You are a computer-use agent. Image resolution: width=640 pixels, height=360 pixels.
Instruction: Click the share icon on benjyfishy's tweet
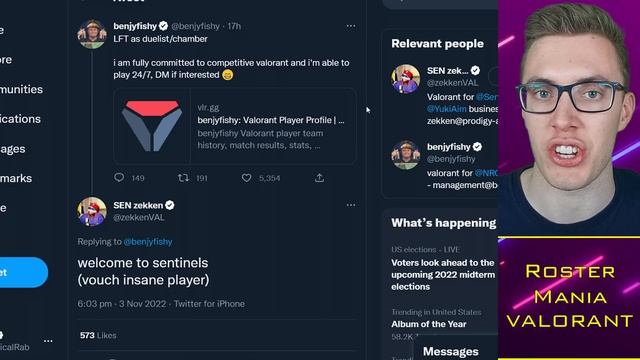click(x=319, y=178)
